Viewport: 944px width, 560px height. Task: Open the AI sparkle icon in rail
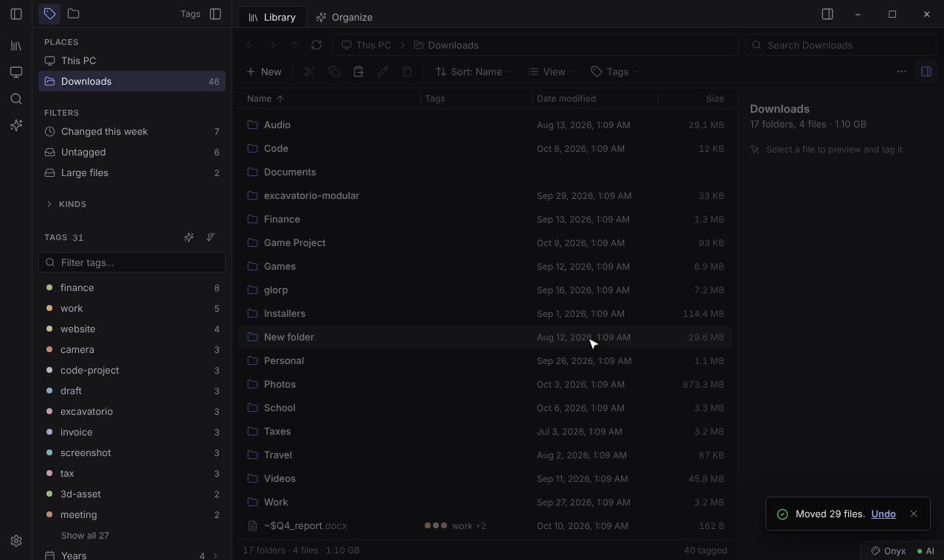[16, 125]
